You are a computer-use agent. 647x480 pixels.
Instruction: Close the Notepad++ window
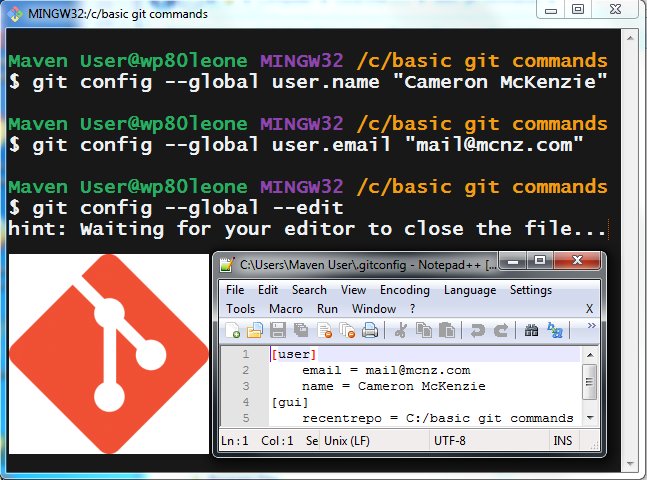(577, 260)
